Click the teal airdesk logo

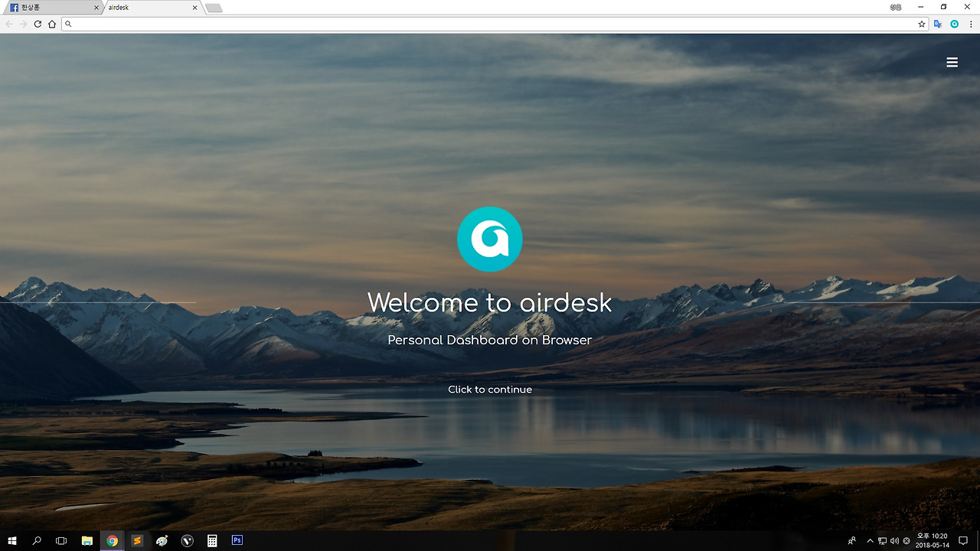[490, 239]
